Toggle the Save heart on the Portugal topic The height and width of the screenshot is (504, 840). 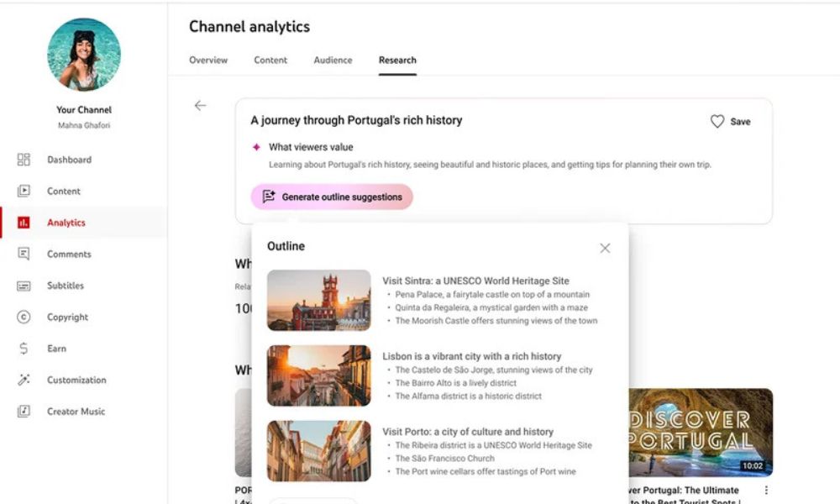[x=717, y=121]
